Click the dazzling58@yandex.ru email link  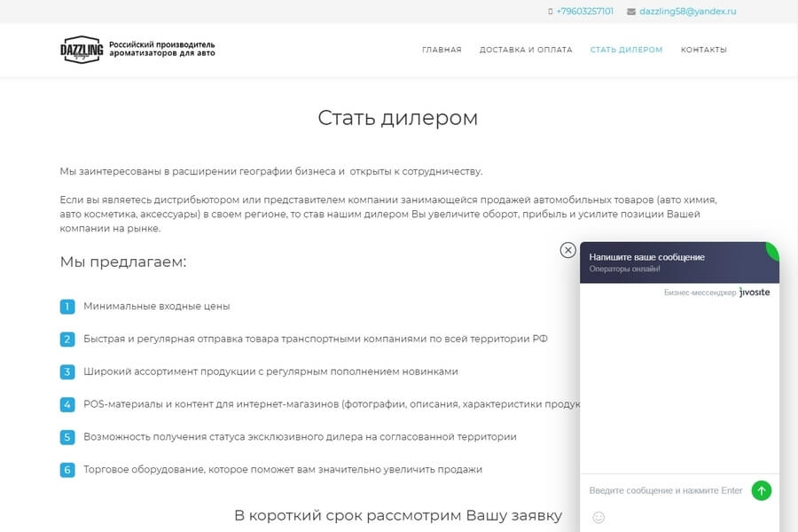click(x=687, y=12)
